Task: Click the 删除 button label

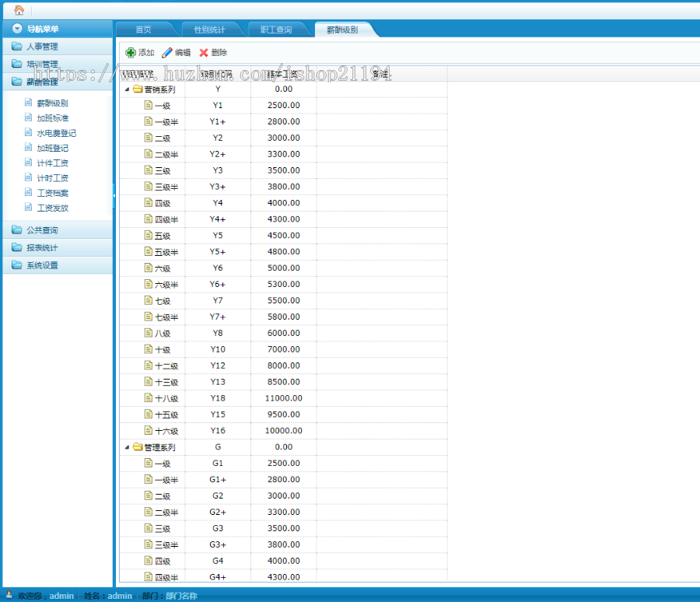Action: click(219, 53)
